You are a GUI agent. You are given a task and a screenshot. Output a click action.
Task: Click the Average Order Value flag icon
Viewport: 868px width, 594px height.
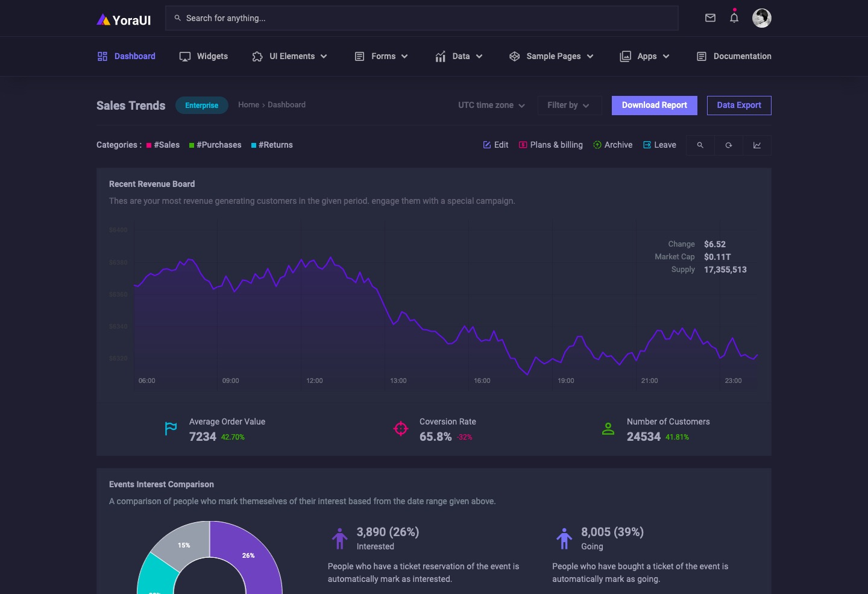tap(171, 429)
